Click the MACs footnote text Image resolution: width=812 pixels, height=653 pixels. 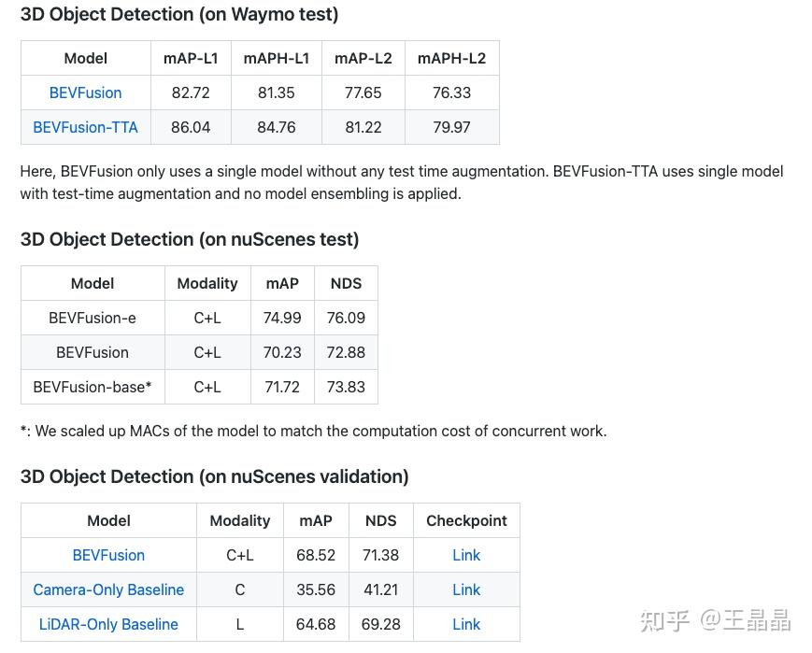pos(314,431)
